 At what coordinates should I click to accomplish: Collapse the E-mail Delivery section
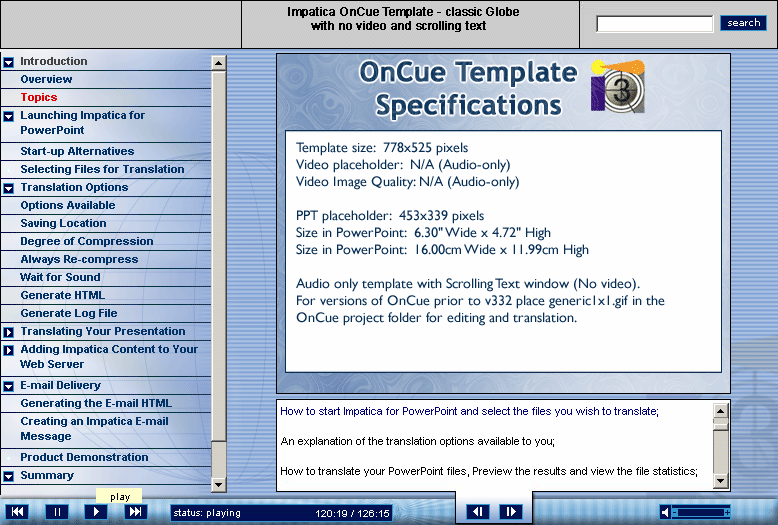coord(8,387)
